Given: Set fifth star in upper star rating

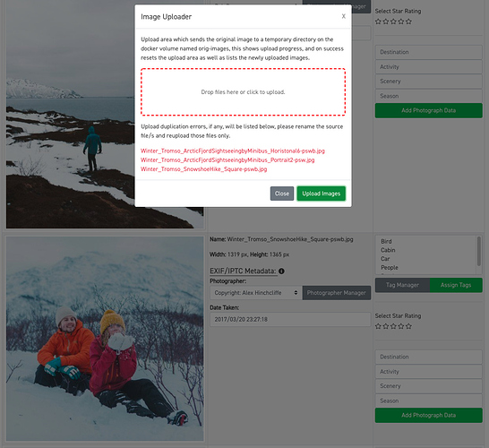Looking at the screenshot, I should 409,22.
